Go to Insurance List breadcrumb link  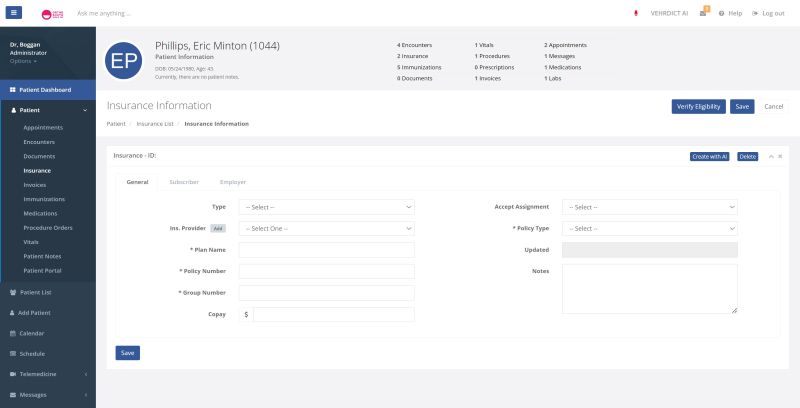[155, 124]
